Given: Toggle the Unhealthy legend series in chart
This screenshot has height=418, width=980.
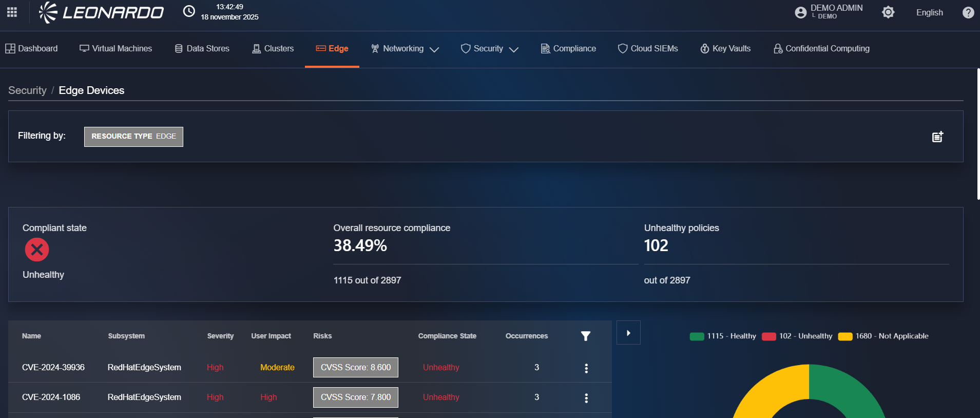Looking at the screenshot, I should [797, 336].
